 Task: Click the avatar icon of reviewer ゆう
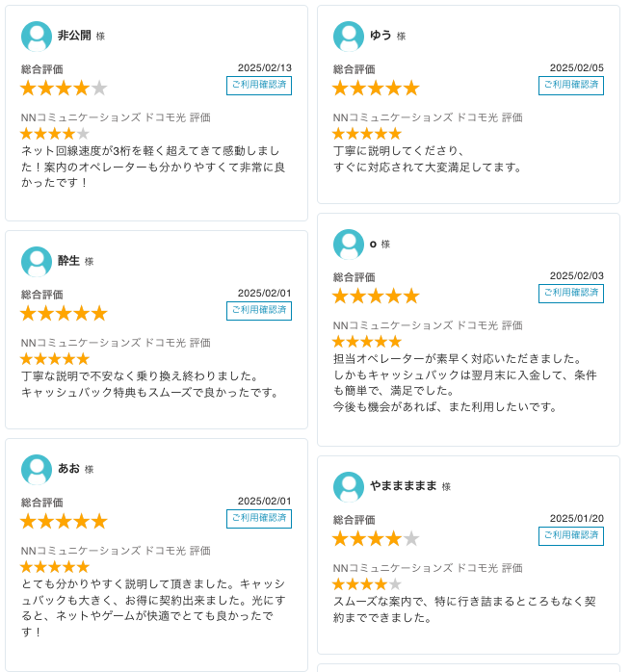(349, 37)
